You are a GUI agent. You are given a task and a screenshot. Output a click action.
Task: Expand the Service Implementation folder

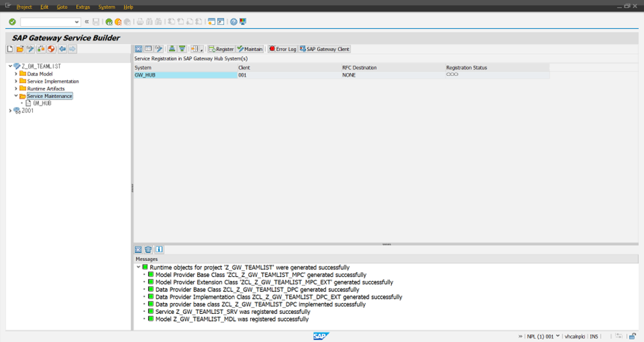16,82
